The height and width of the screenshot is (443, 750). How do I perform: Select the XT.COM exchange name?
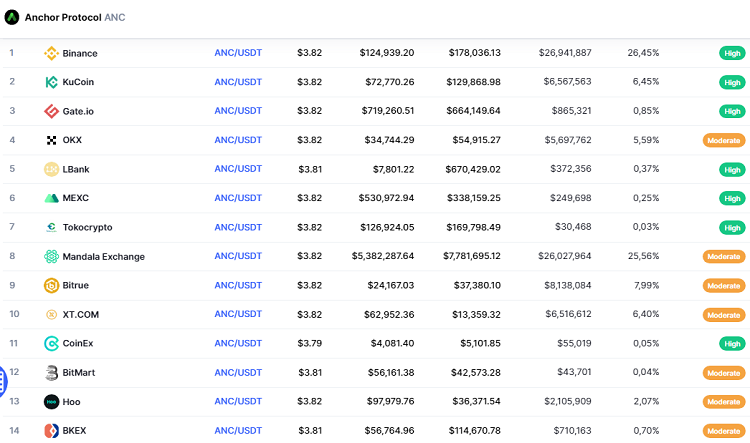pos(80,315)
